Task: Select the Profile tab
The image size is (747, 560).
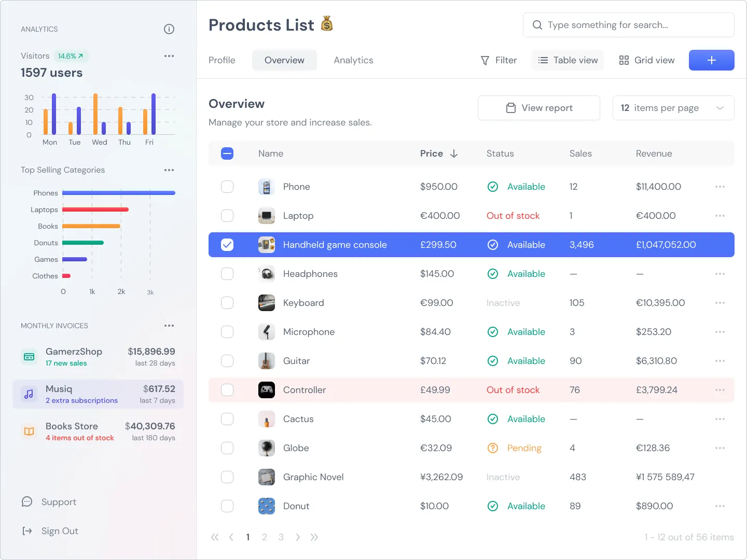Action: (x=222, y=60)
